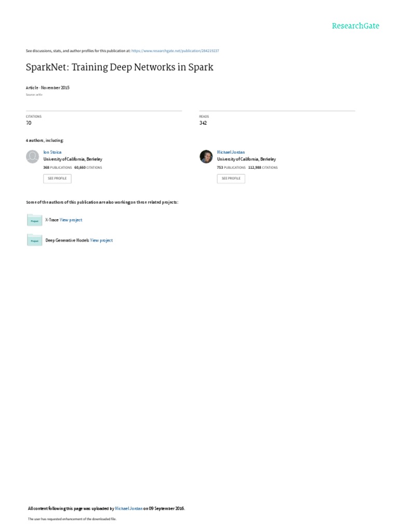Click the X-Trace project folder icon

coord(35,220)
